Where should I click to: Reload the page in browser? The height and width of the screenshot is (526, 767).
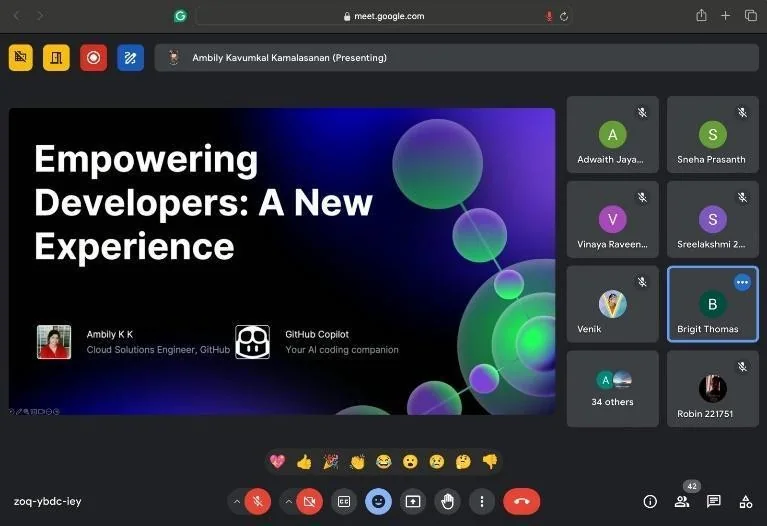[x=564, y=17]
